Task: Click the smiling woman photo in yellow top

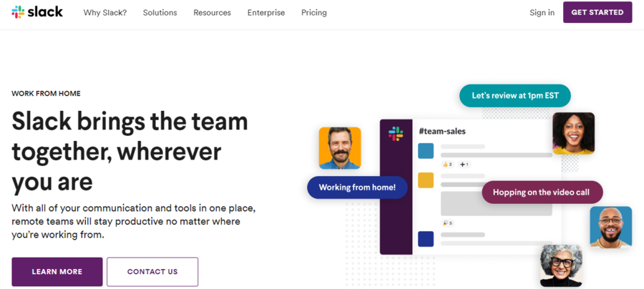Action: [573, 134]
